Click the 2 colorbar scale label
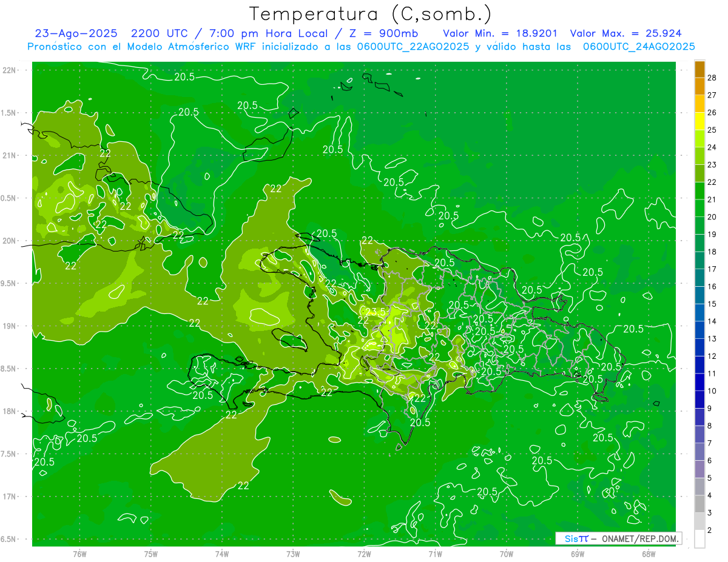The image size is (728, 562). pyautogui.click(x=710, y=530)
